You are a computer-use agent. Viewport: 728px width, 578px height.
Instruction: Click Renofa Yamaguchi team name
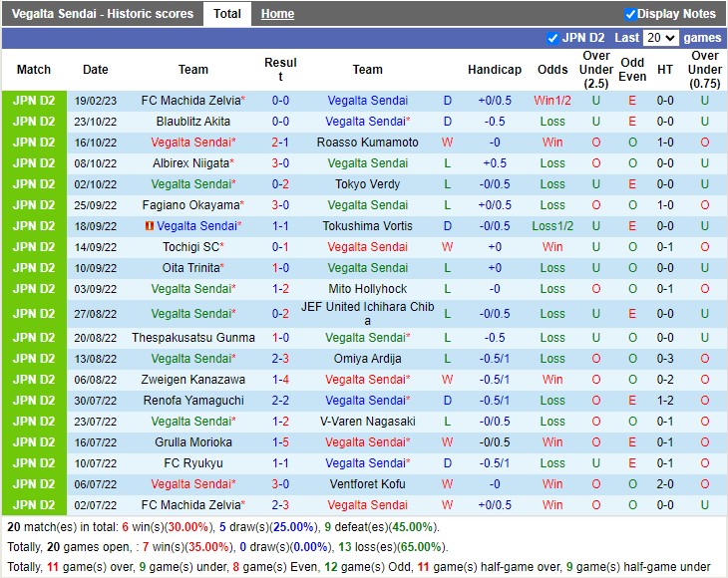[193, 401]
